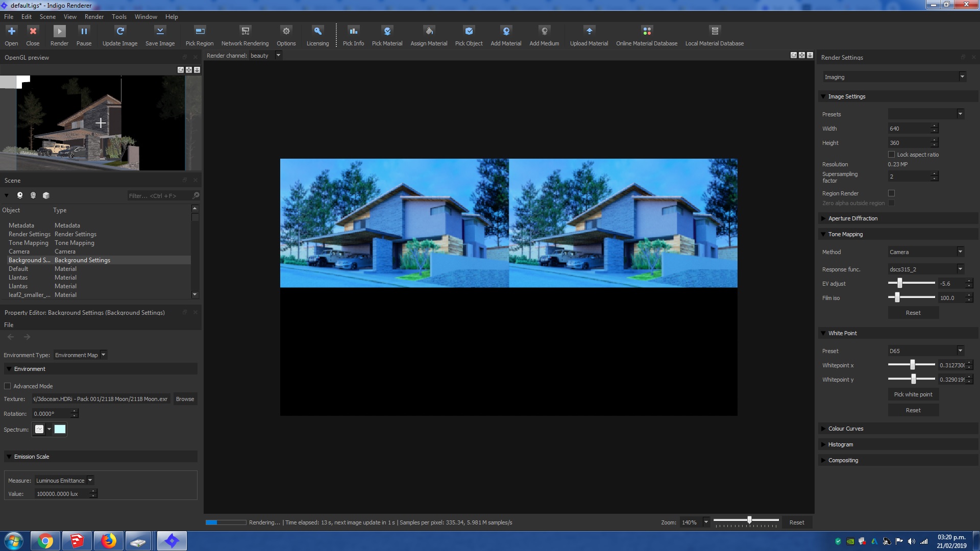Open the Environment Type dropdown

click(x=81, y=355)
